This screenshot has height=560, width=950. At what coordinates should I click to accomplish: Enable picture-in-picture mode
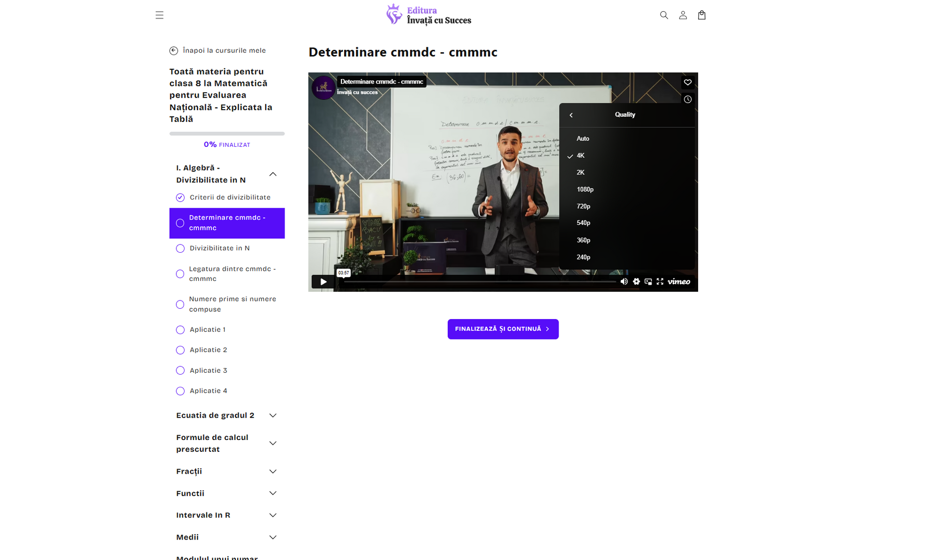(x=648, y=281)
